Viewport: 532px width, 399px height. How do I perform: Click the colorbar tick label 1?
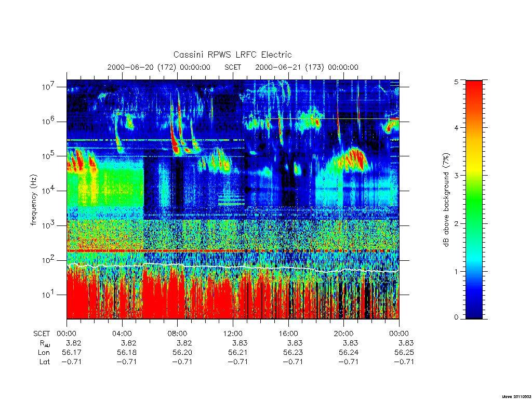(x=456, y=271)
